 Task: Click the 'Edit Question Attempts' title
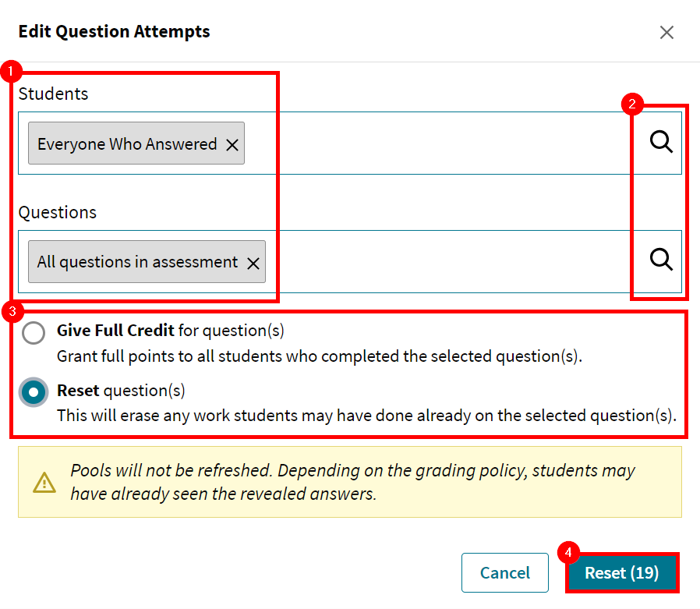114,32
